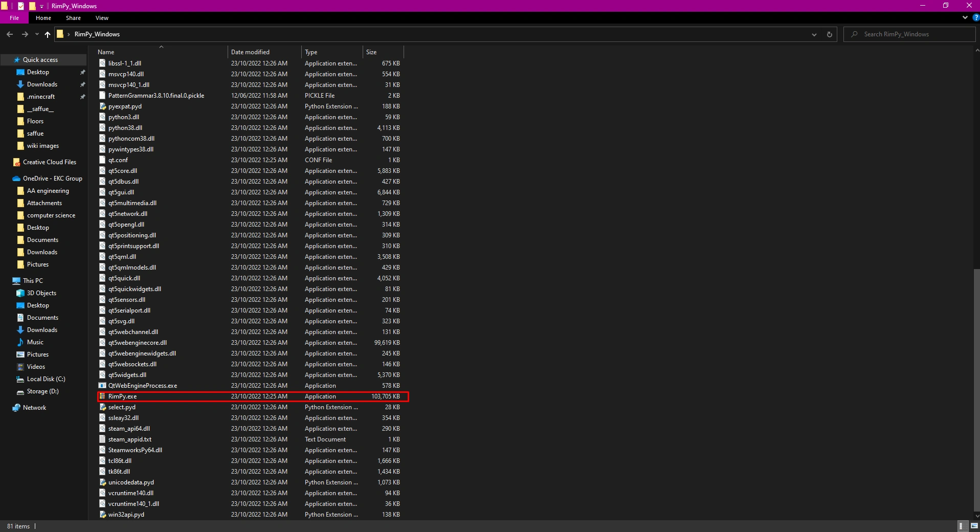Screen dimensions: 980x532
Task: Click the Music note icon
Action: [x=20, y=342]
